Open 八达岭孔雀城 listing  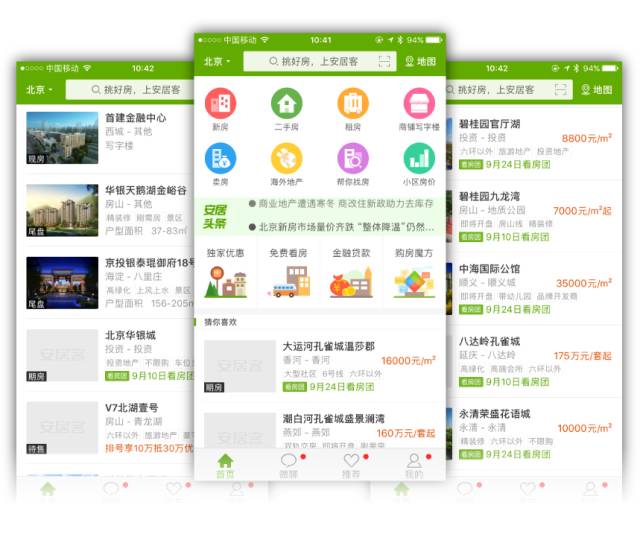tap(534, 361)
